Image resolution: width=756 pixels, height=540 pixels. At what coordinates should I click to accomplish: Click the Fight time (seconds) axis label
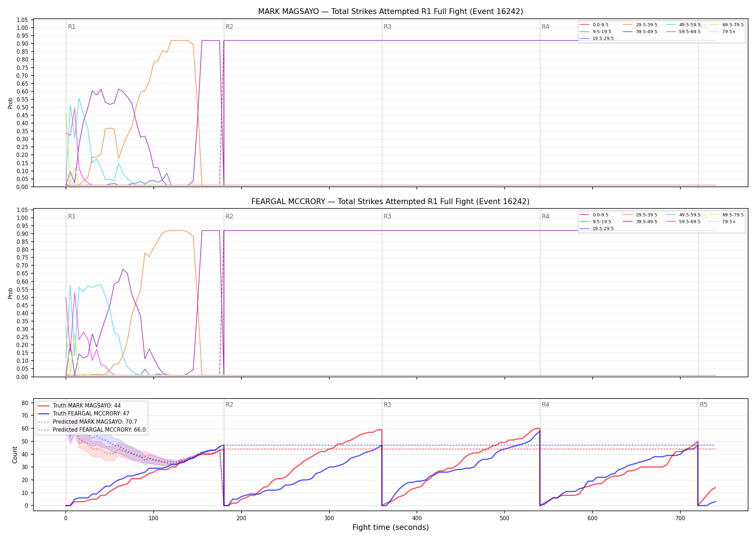coord(391,527)
